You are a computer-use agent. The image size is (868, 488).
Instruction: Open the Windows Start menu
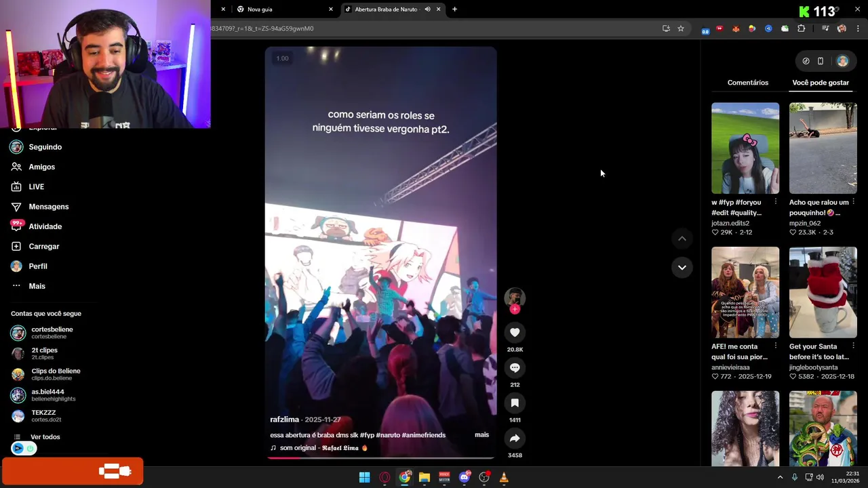pos(364,477)
